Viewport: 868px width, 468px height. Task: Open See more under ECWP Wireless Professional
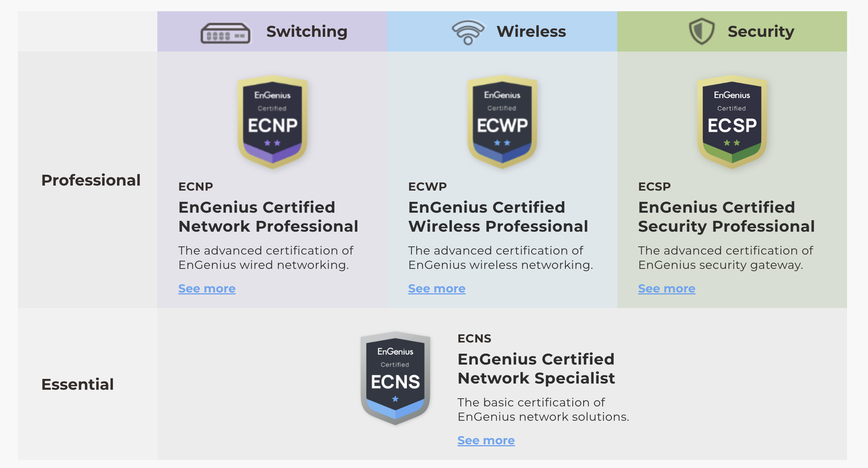click(437, 289)
